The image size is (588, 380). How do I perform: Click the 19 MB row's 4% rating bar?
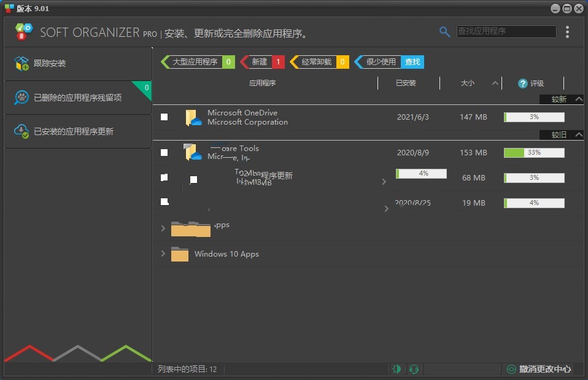point(534,203)
